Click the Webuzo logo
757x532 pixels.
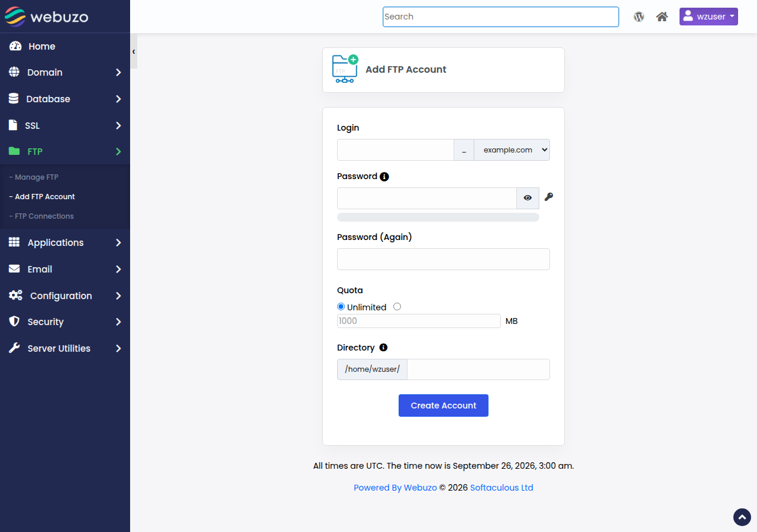coord(47,17)
